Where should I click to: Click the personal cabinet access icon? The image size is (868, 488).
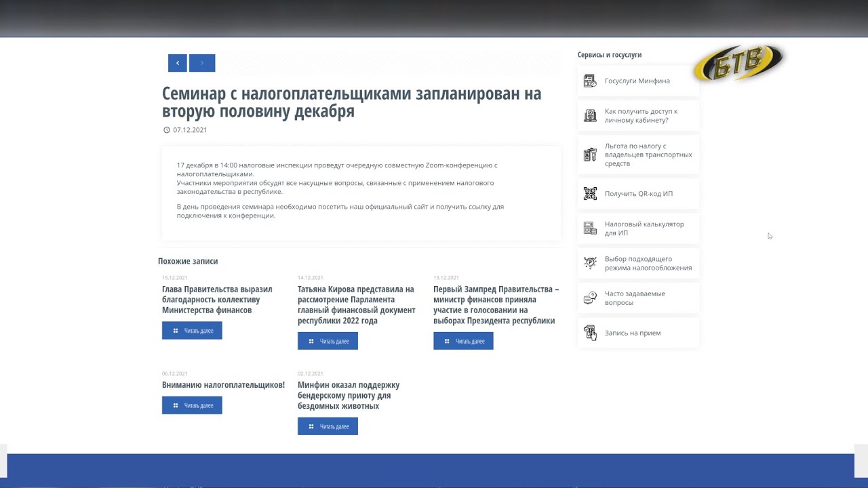590,116
